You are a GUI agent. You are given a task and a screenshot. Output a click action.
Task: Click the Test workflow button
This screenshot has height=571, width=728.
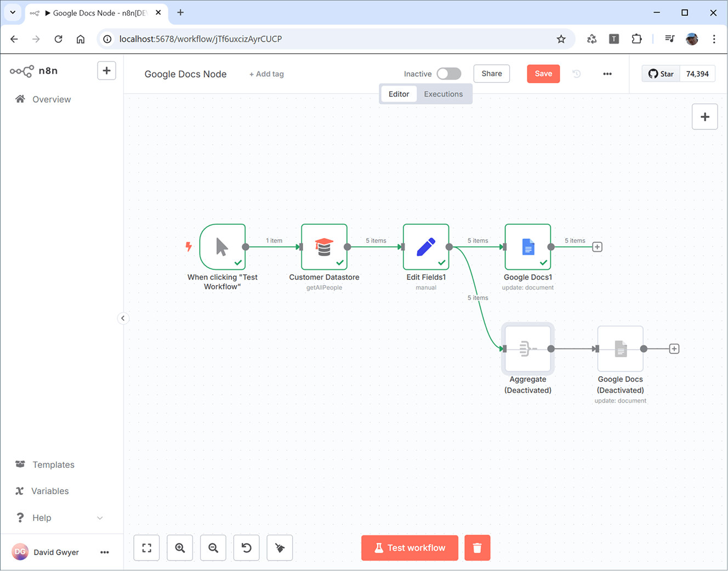pyautogui.click(x=410, y=548)
